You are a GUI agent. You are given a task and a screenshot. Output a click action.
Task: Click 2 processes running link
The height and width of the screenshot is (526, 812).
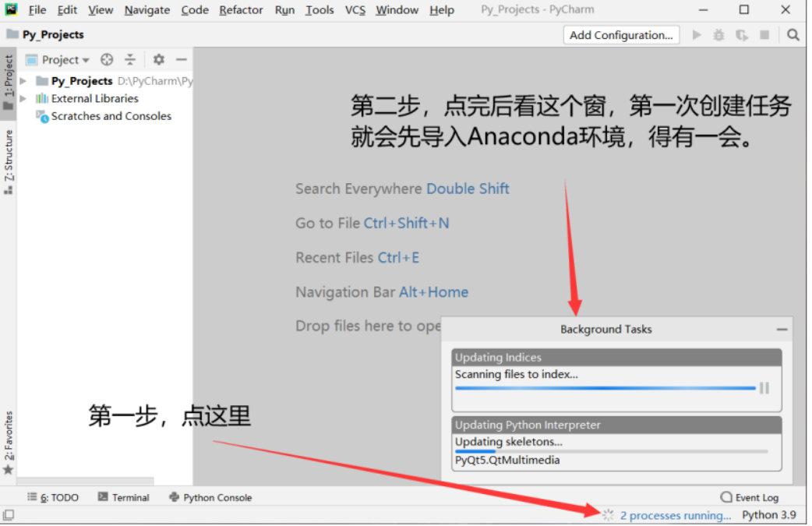676,516
